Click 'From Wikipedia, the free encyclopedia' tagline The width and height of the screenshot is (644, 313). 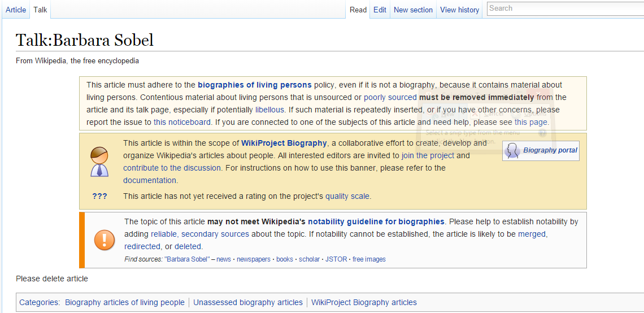coord(77,61)
